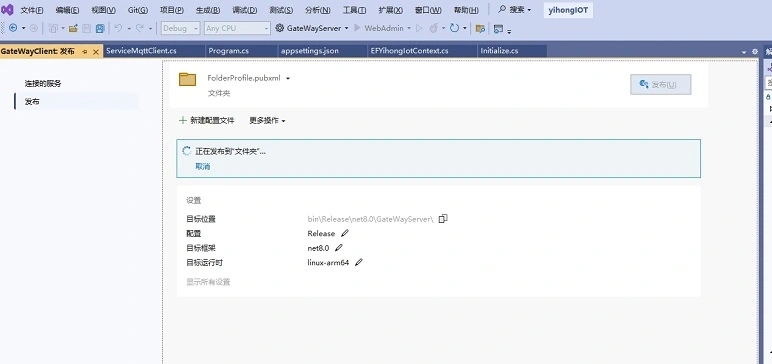This screenshot has height=364, width=772.
Task: Click the FolderProfile folder icon
Action: coord(188,79)
